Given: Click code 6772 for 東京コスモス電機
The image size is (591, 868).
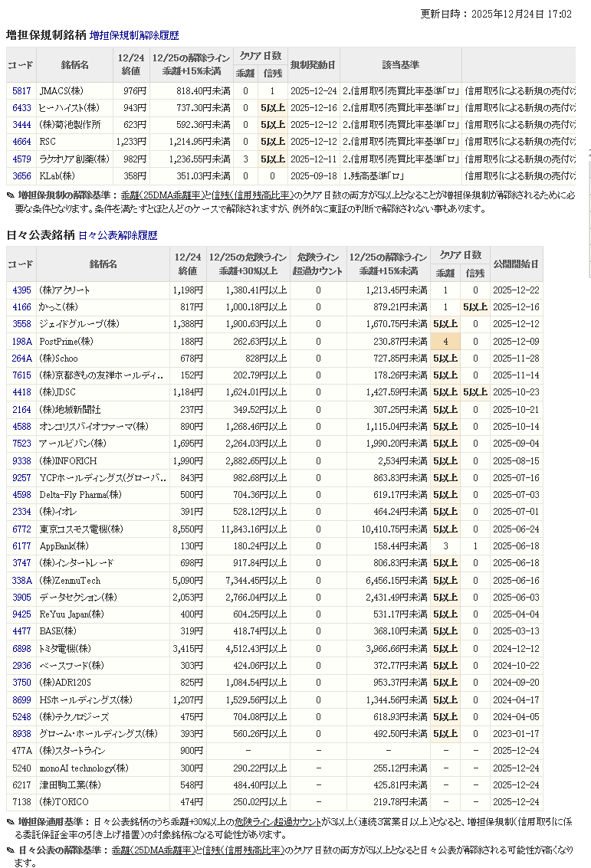Looking at the screenshot, I should coord(21,529).
